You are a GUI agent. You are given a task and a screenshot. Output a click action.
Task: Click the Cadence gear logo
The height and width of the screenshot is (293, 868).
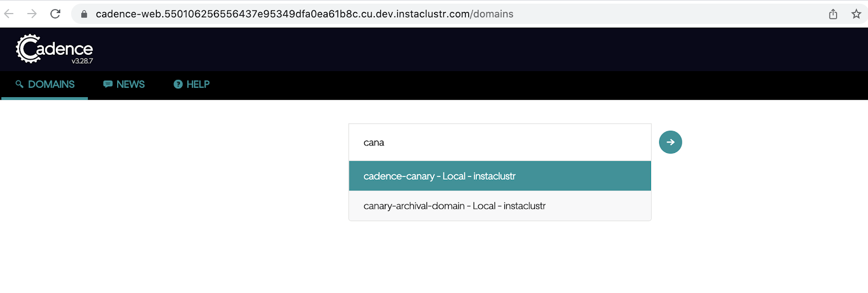[28, 49]
